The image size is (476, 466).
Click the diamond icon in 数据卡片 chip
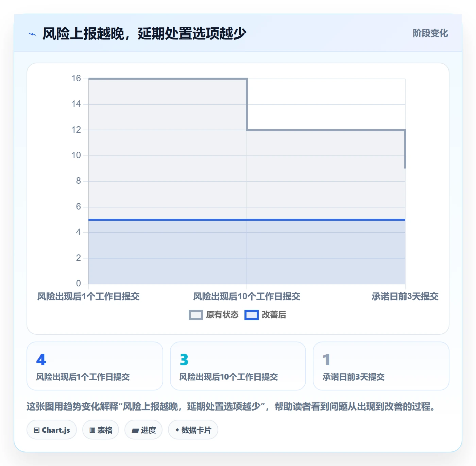[x=177, y=430]
